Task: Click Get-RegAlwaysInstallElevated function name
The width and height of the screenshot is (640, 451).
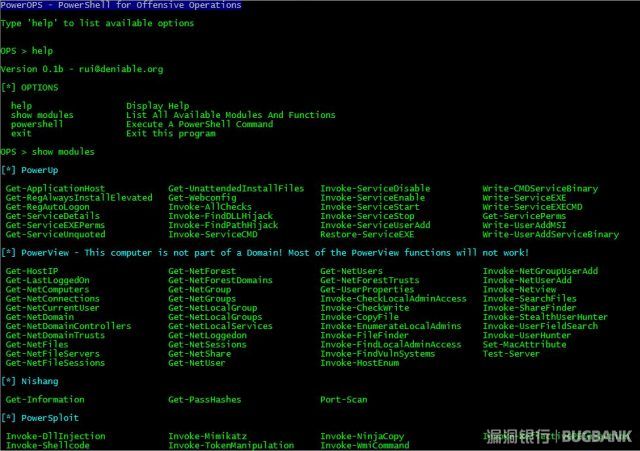Action: (x=79, y=198)
